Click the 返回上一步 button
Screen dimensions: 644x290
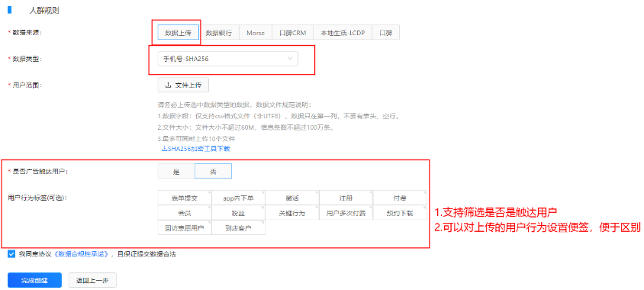[x=92, y=281]
